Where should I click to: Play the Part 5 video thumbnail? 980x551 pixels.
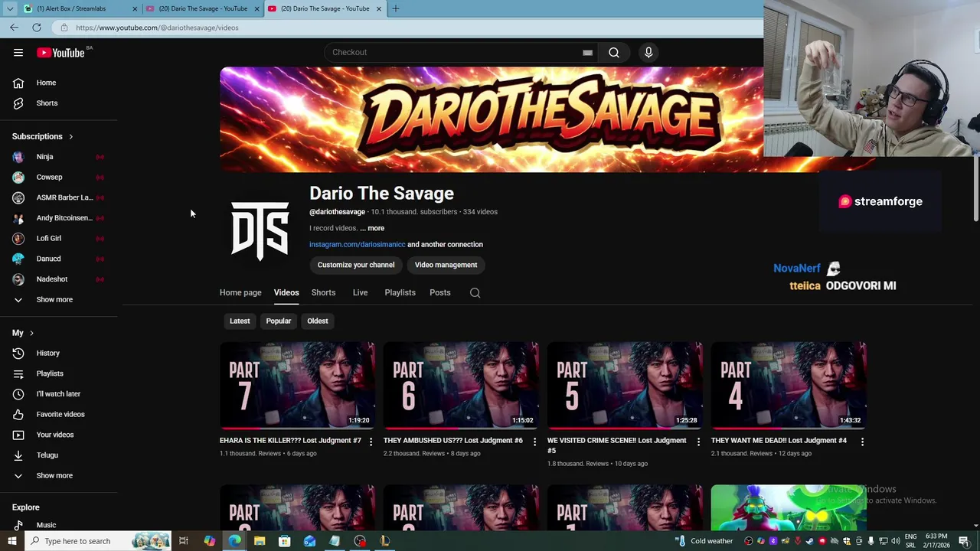625,385
